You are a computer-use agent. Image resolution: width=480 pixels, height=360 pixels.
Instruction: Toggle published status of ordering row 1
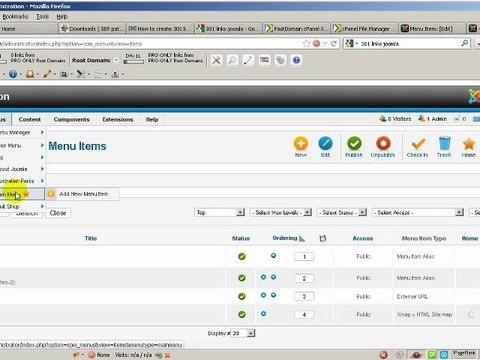point(242,256)
